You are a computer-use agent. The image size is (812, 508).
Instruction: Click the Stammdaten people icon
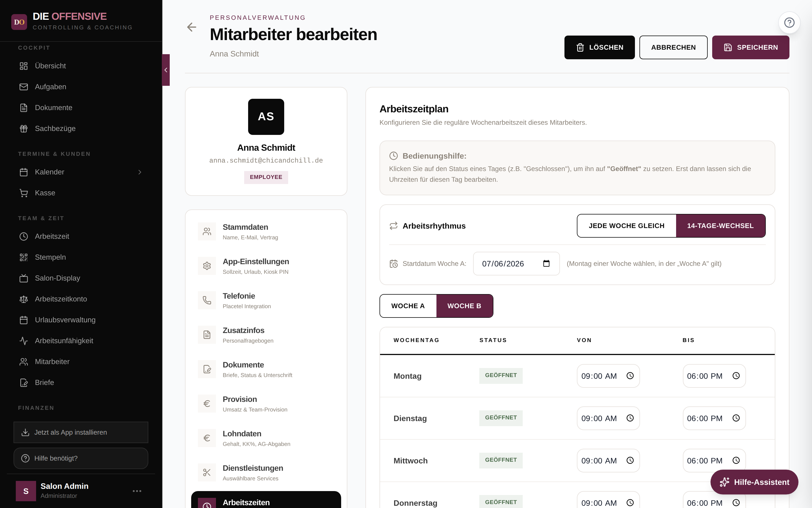[x=207, y=231]
